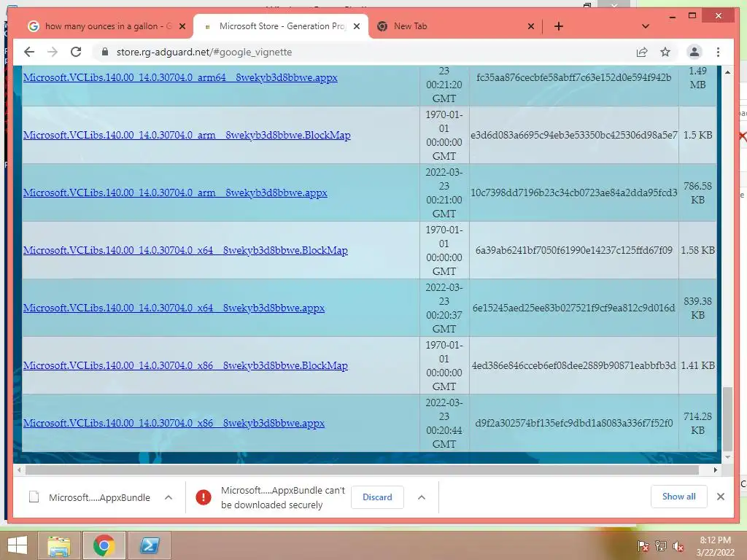Download VCLibs x64 appx file link
Image resolution: width=747 pixels, height=560 pixels.
(174, 308)
